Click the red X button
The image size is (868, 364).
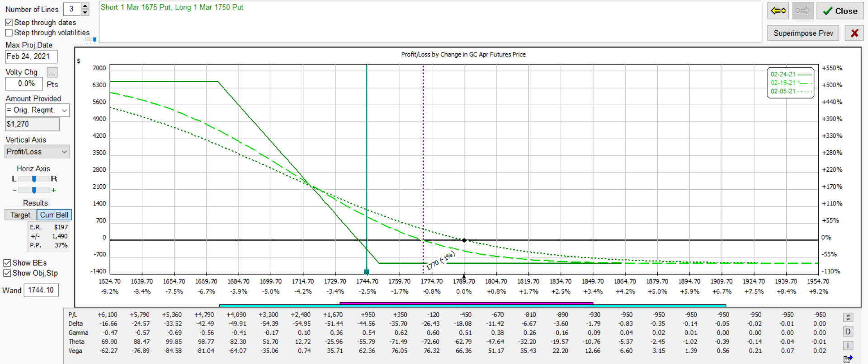click(x=854, y=33)
